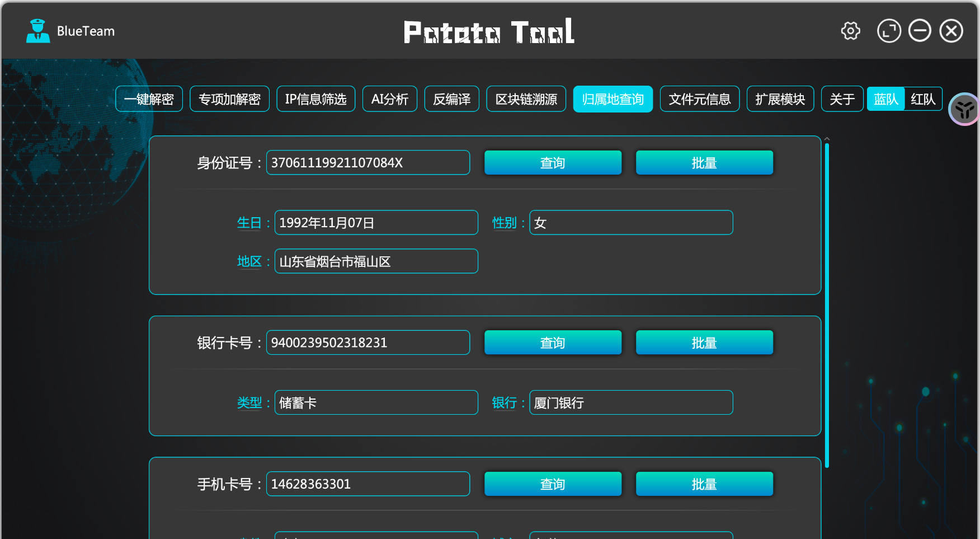980x539 pixels.
Task: Go to the 扩展模块 tab
Action: pos(780,99)
